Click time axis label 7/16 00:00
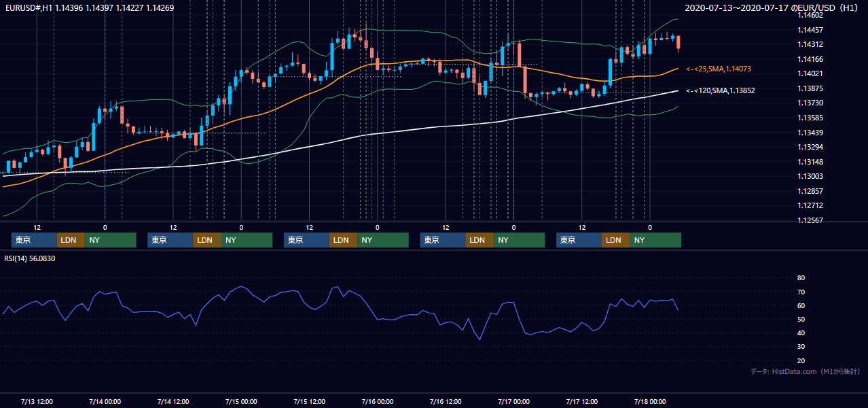This screenshot has height=408, width=868. click(x=377, y=401)
